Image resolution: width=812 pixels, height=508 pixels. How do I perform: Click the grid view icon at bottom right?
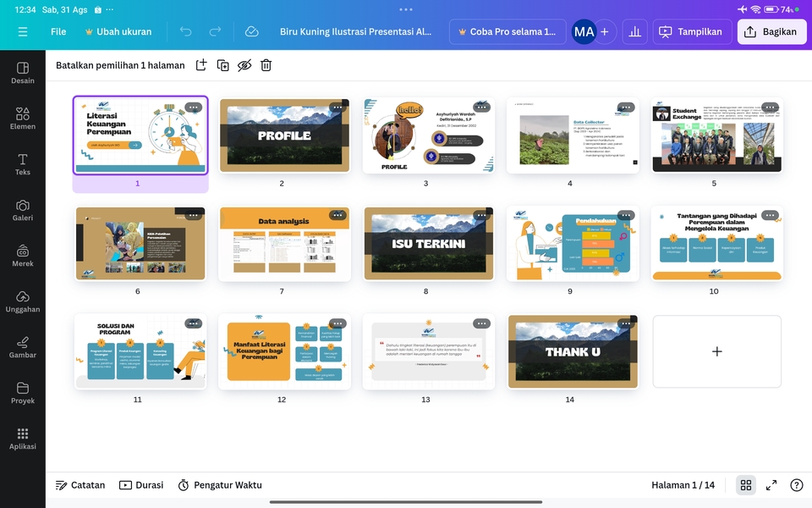745,485
